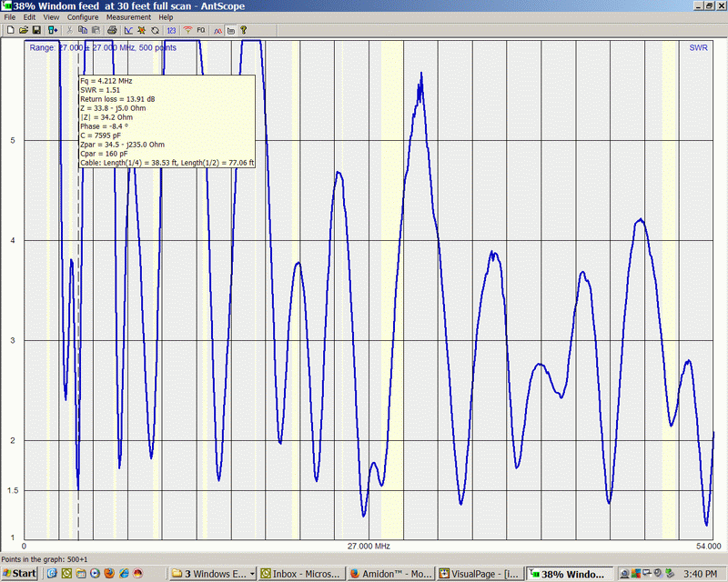Click the 'Zpar = 34.5 - j235.0 Ohm' line

123,145
